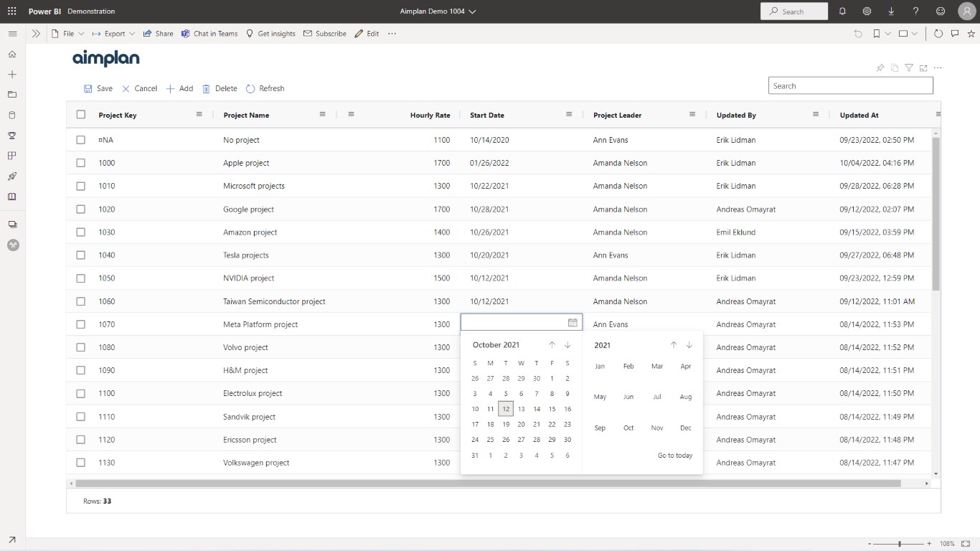Open the feedback smiley icon
Viewport: 980px width, 551px height.
pyautogui.click(x=941, y=11)
